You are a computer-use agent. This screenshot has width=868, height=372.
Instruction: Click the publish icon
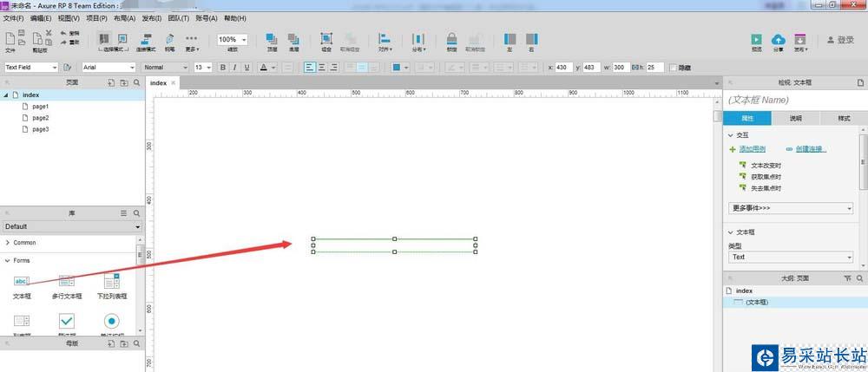(800, 39)
